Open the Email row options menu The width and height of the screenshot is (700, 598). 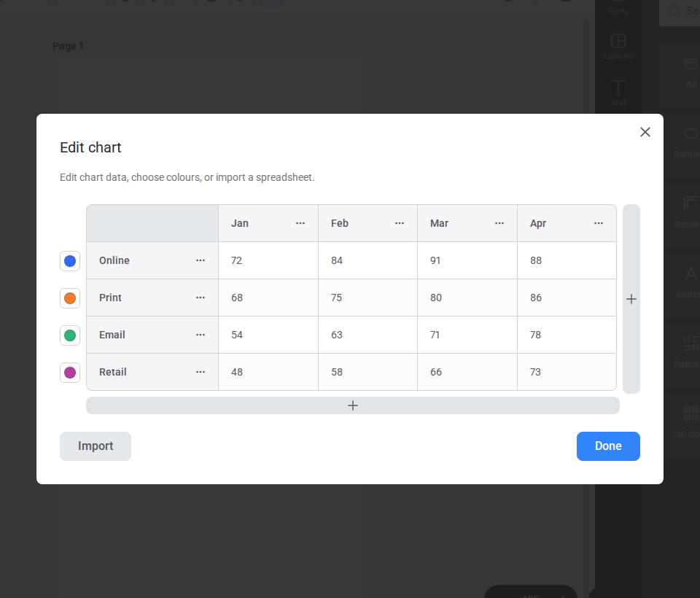(201, 335)
